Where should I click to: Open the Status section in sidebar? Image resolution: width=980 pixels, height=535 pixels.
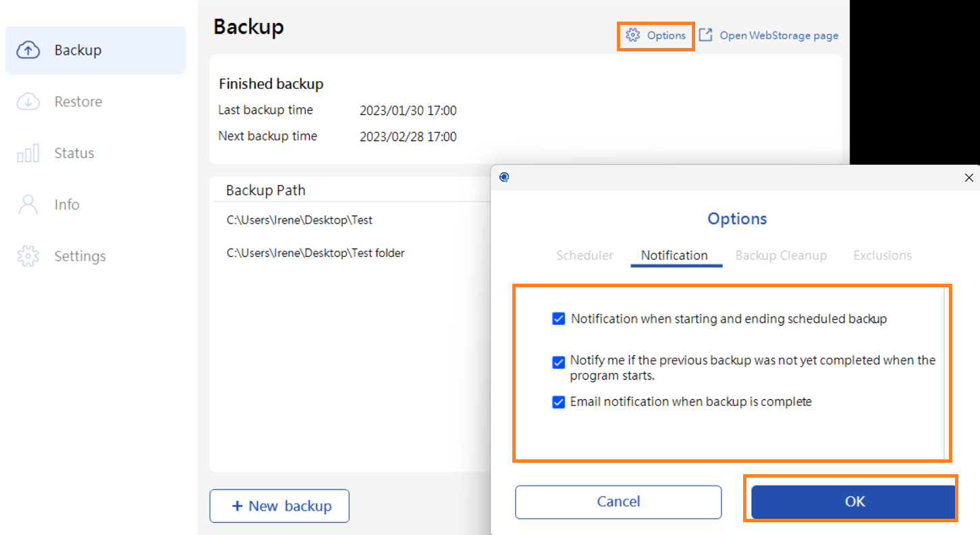click(x=95, y=153)
